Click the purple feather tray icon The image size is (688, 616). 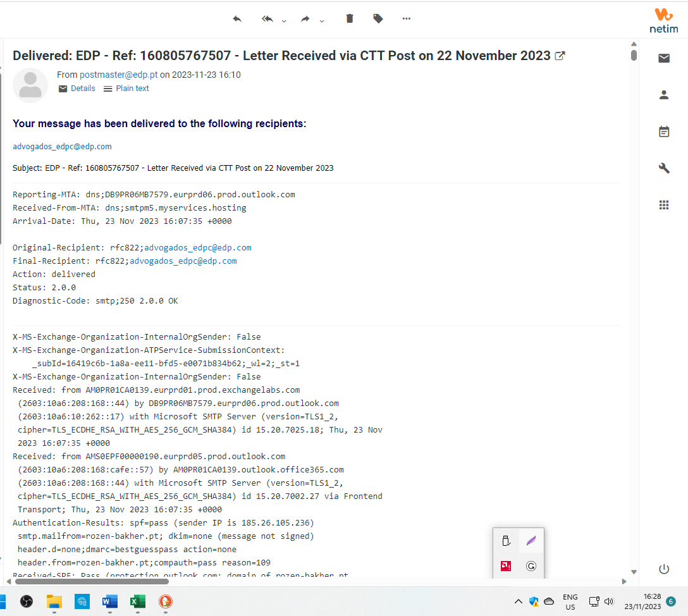pyautogui.click(x=531, y=541)
